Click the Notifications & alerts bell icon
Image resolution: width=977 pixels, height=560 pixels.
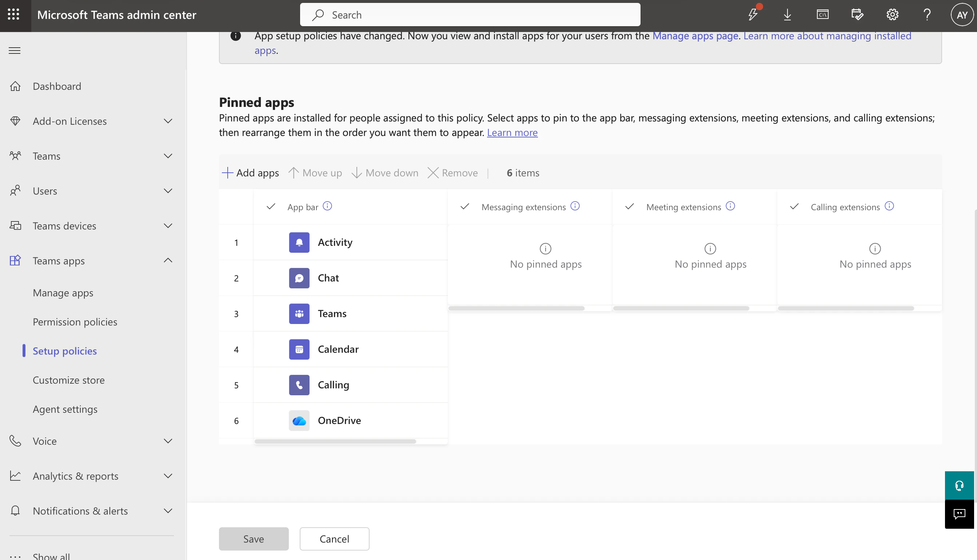(15, 511)
